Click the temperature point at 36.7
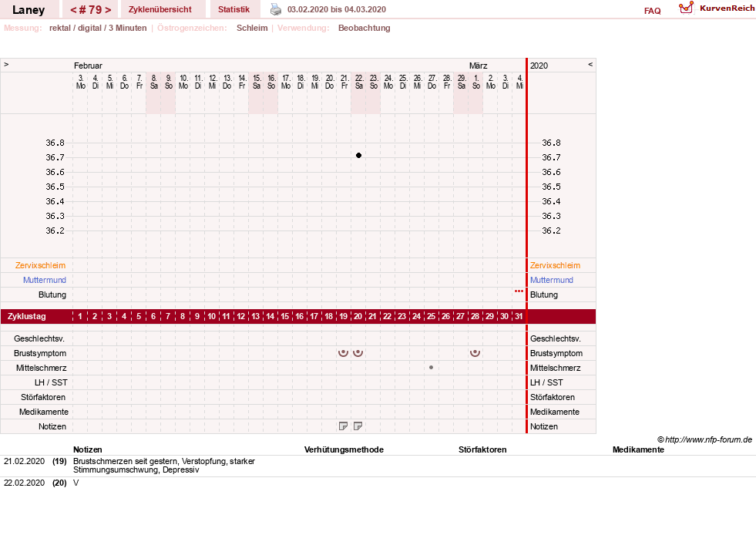 point(358,156)
